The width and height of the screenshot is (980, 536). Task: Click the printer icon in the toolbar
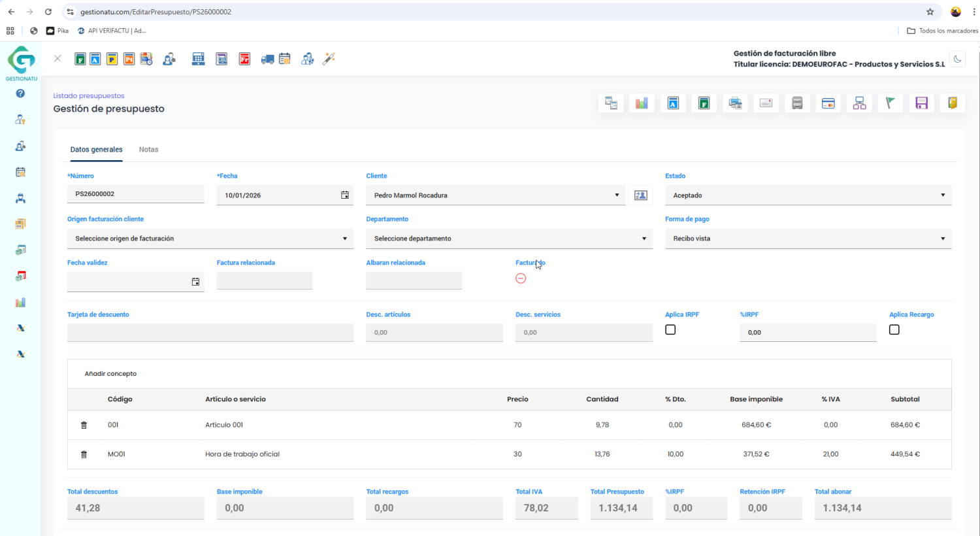click(735, 103)
